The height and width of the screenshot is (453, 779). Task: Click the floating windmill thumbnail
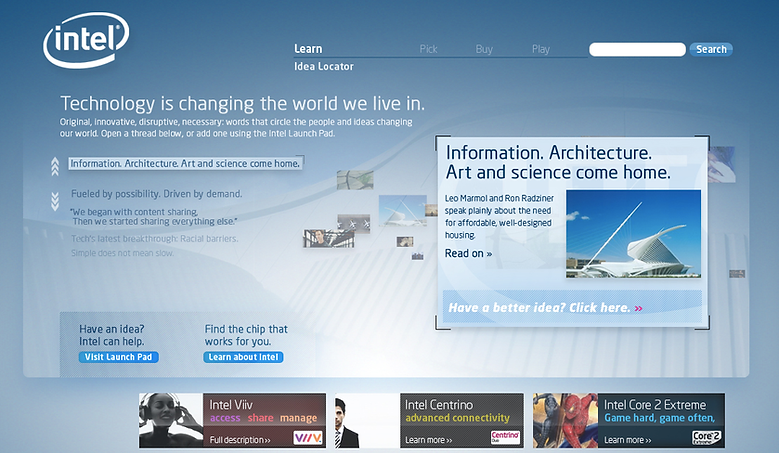[354, 224]
